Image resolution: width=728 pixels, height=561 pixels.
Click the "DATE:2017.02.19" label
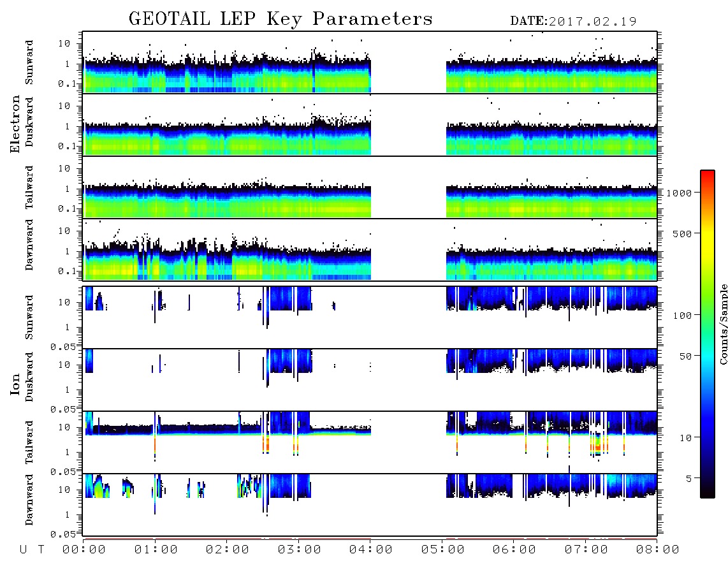(573, 21)
